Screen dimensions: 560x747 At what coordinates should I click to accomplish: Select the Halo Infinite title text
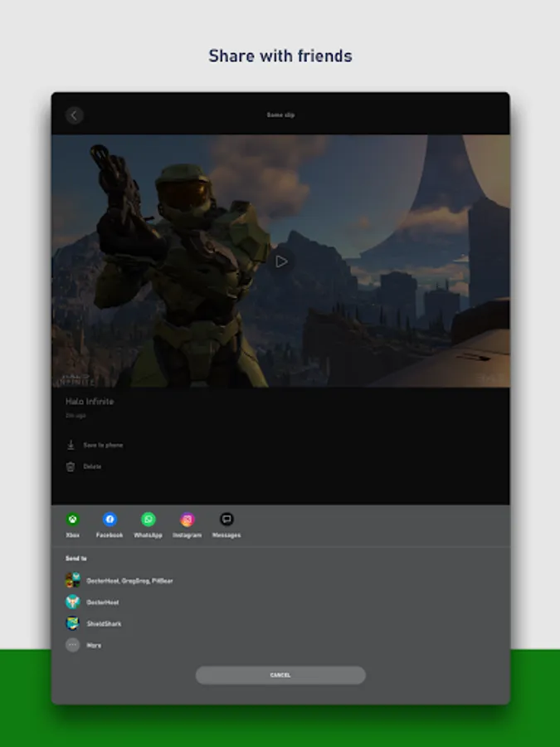[x=90, y=402]
